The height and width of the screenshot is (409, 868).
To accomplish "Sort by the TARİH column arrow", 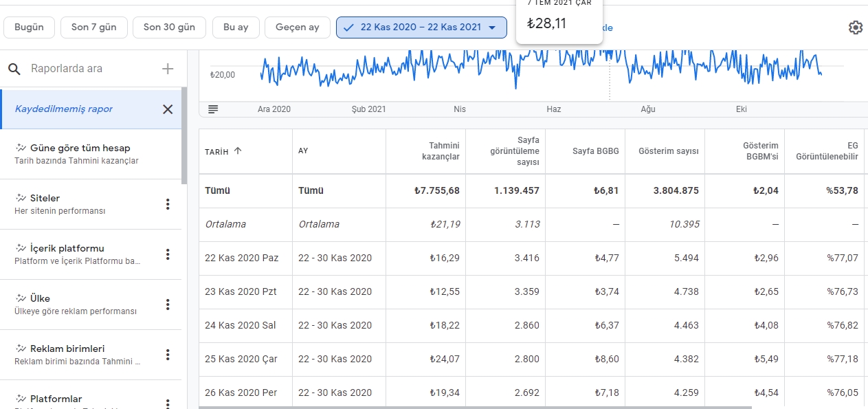I will point(238,151).
